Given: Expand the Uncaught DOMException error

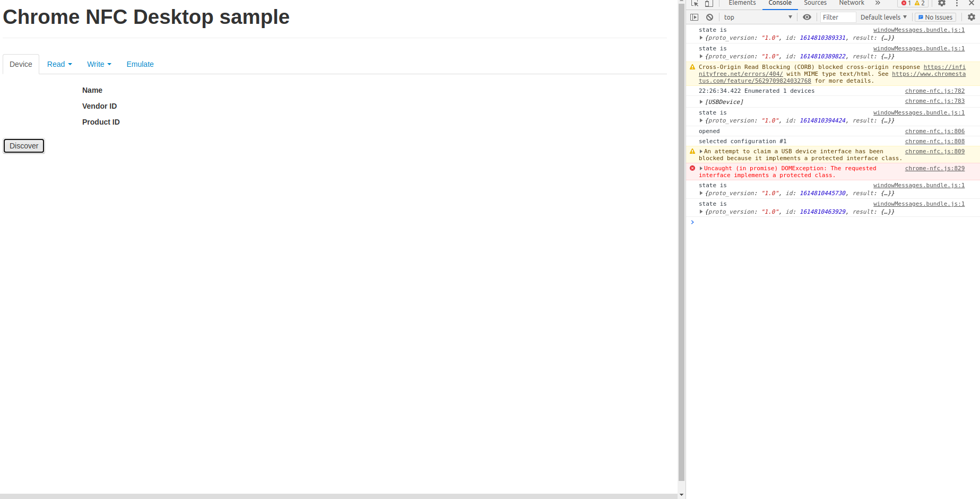Looking at the screenshot, I should pyautogui.click(x=701, y=169).
